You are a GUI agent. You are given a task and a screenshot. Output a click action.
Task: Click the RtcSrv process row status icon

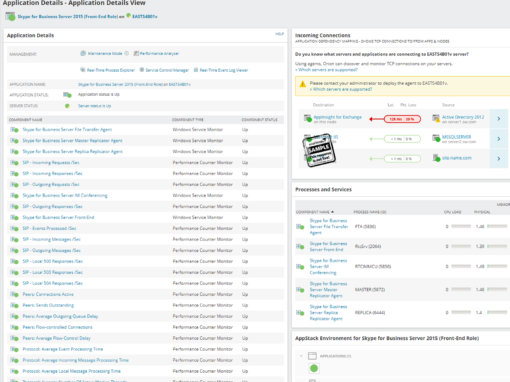[300, 247]
